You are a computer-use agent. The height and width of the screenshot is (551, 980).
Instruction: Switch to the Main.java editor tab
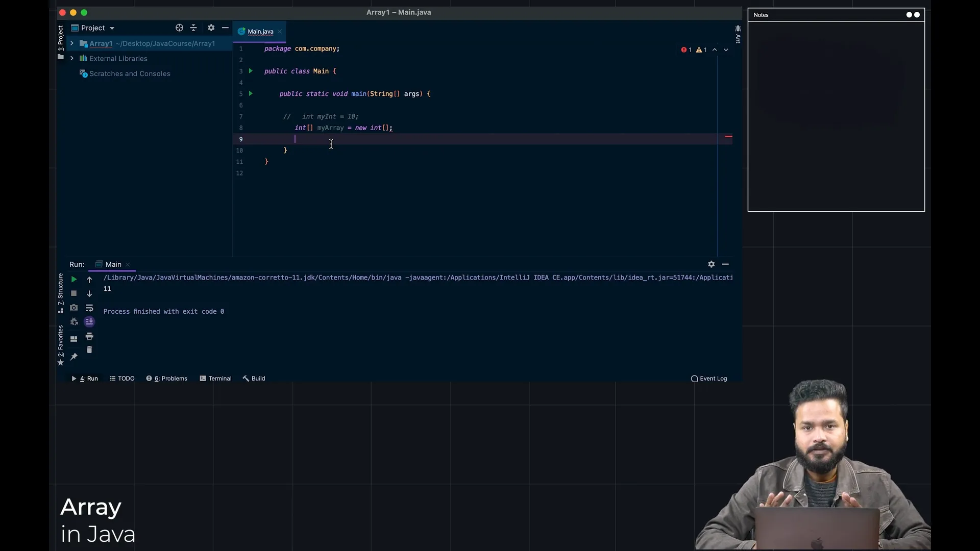[260, 32]
